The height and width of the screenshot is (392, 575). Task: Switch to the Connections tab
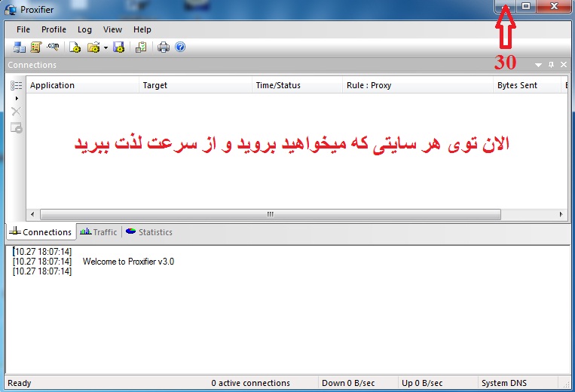click(x=41, y=232)
